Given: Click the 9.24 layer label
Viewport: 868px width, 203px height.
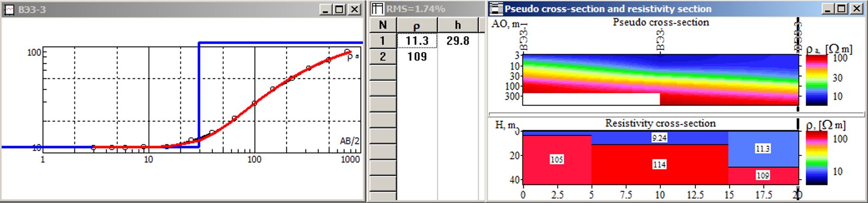Looking at the screenshot, I should click(659, 138).
